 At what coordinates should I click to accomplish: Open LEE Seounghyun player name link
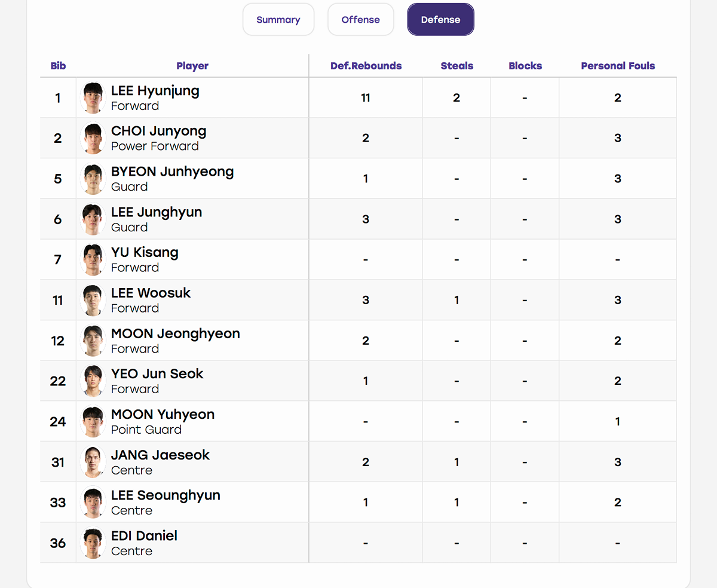pos(166,495)
